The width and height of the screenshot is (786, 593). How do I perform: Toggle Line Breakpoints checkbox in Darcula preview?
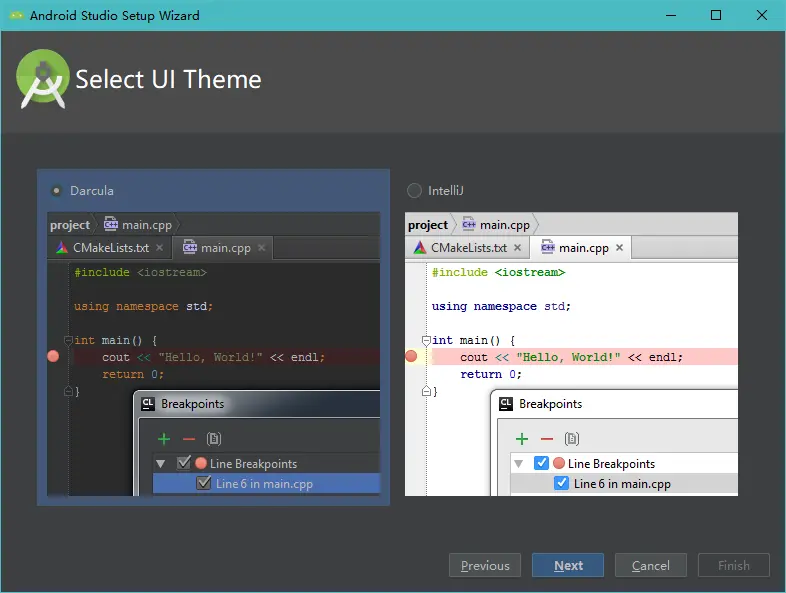(x=184, y=463)
